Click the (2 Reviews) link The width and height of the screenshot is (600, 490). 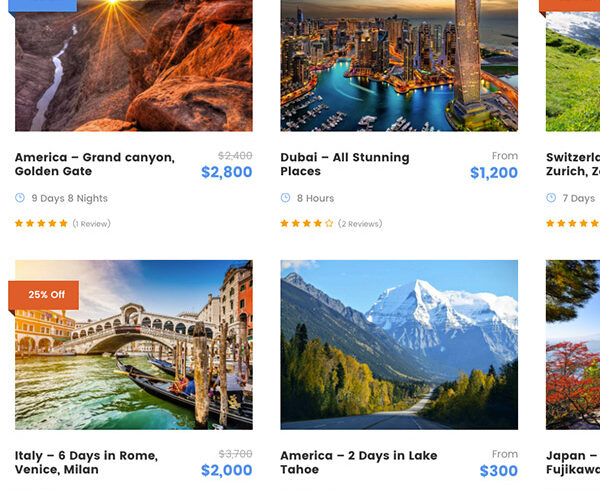click(360, 224)
